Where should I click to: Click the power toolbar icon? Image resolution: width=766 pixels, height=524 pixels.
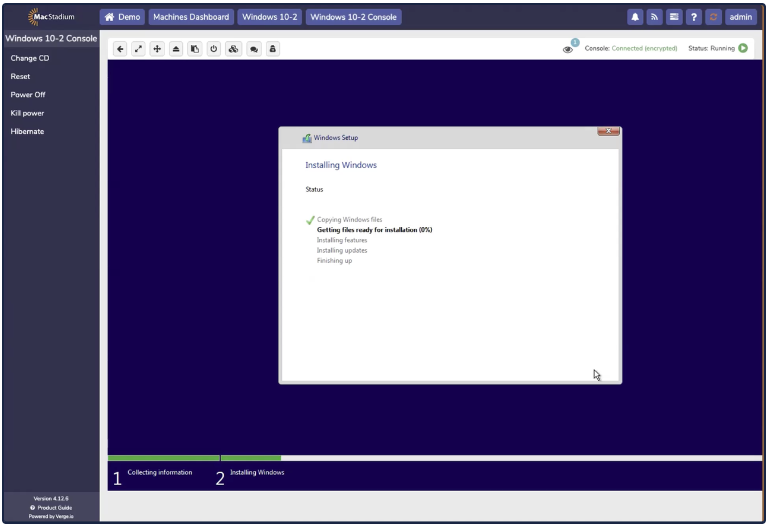[x=213, y=49]
